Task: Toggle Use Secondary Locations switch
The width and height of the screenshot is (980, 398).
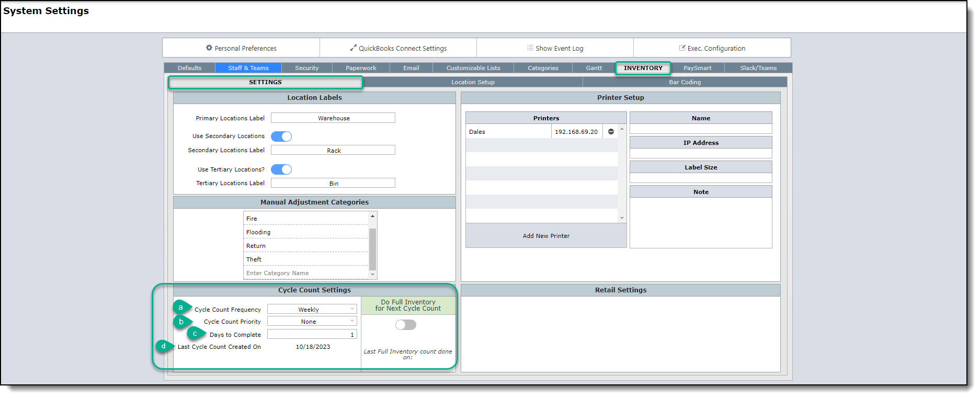Action: point(281,137)
